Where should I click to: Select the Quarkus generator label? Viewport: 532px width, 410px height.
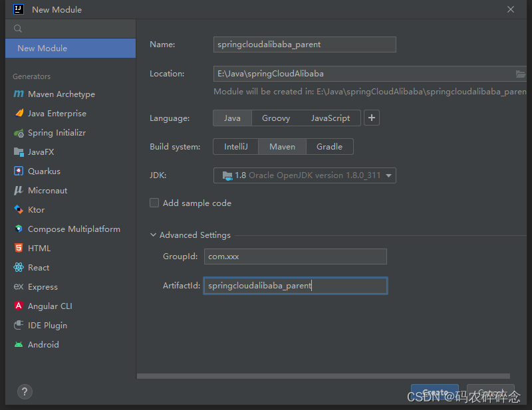(x=44, y=171)
